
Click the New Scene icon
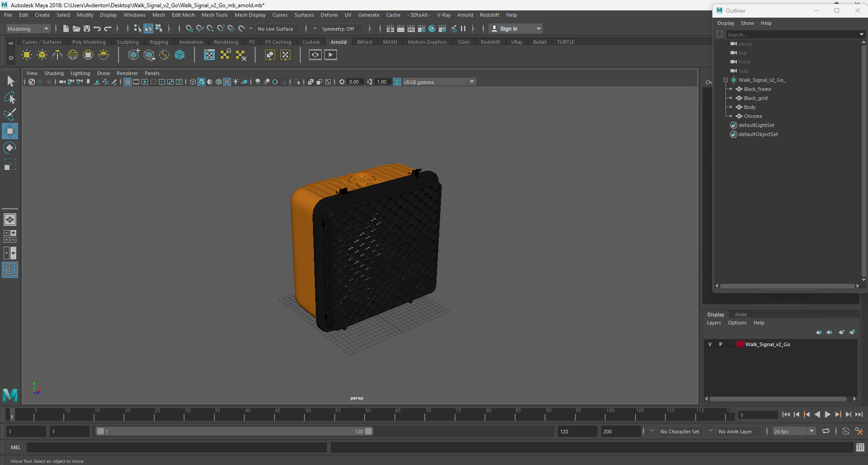pyautogui.click(x=66, y=28)
